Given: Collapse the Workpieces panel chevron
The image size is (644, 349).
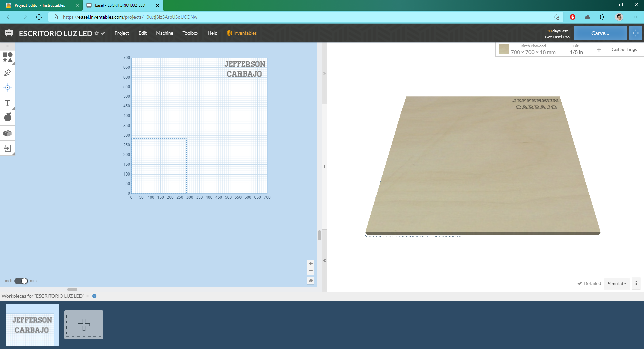Looking at the screenshot, I should tap(88, 296).
